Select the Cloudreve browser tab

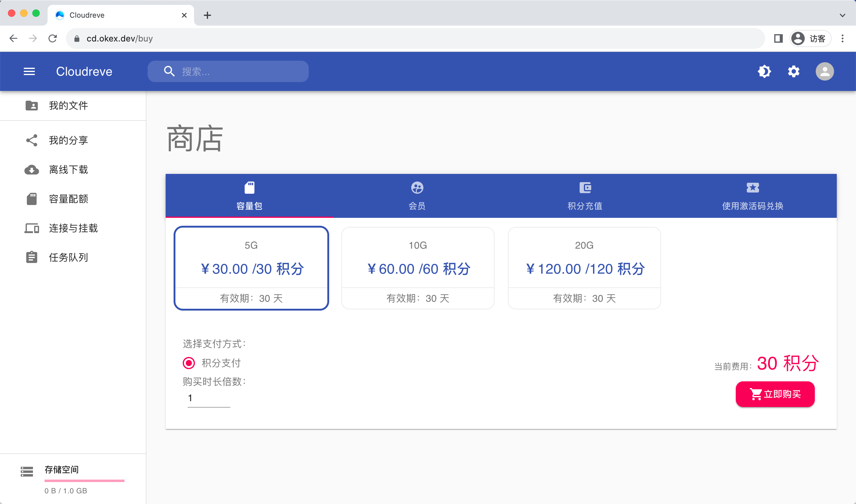(x=120, y=15)
